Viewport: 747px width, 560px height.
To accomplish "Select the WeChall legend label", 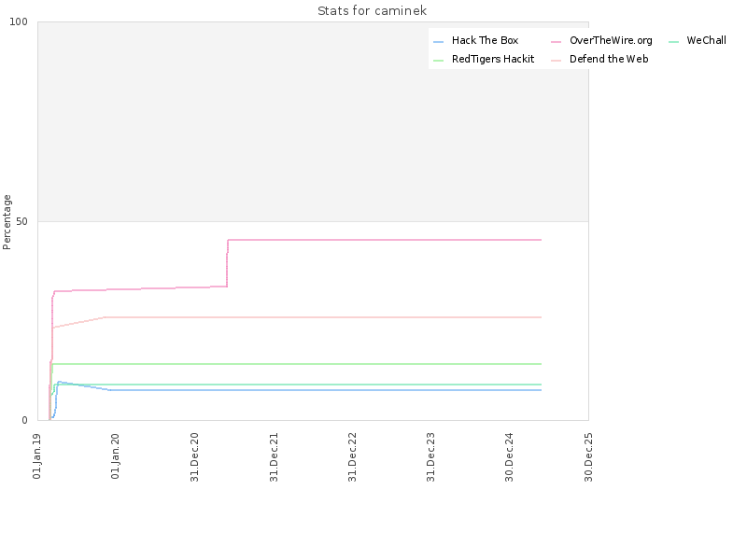I will point(706,40).
